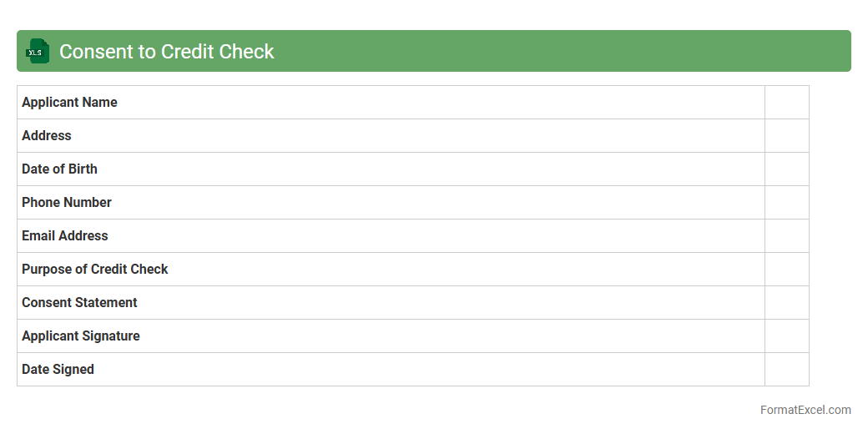Click the blank Consent Statement value cell
The height and width of the screenshot is (434, 868).
(786, 303)
